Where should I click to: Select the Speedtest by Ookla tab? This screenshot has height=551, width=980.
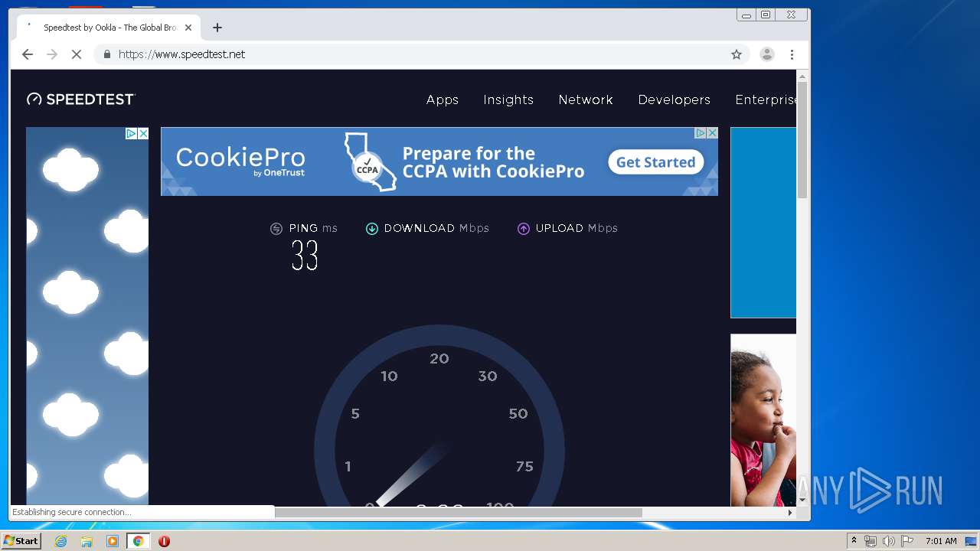[x=109, y=28]
